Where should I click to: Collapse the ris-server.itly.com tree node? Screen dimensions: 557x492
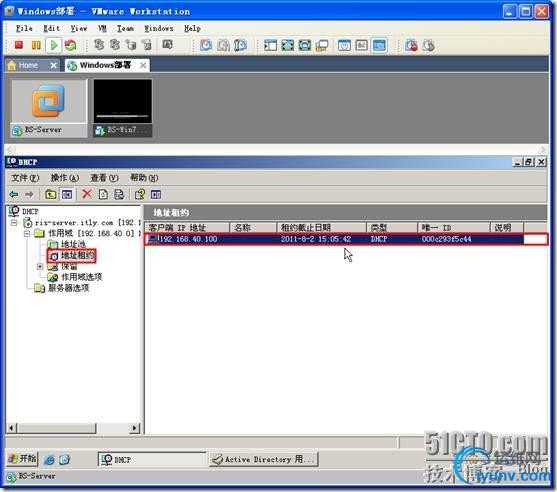[14, 223]
